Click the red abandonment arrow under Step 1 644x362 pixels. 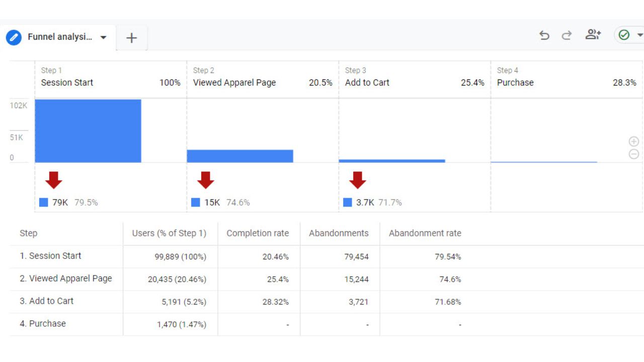click(53, 179)
